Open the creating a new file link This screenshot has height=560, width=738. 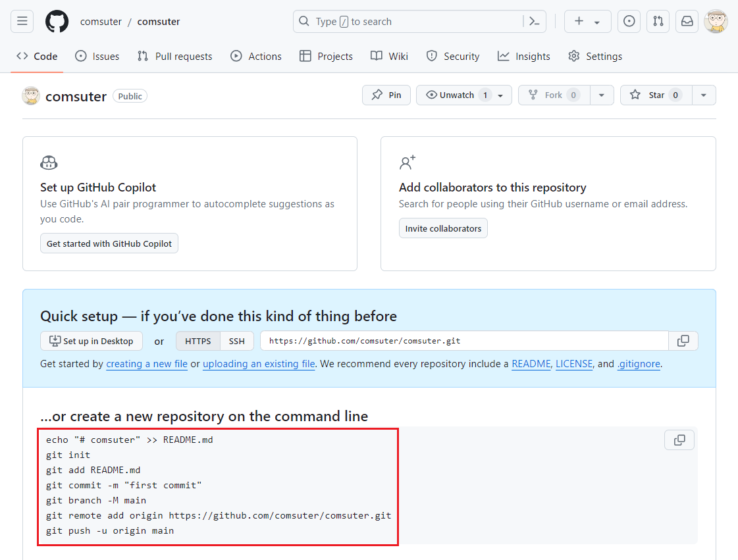[147, 364]
